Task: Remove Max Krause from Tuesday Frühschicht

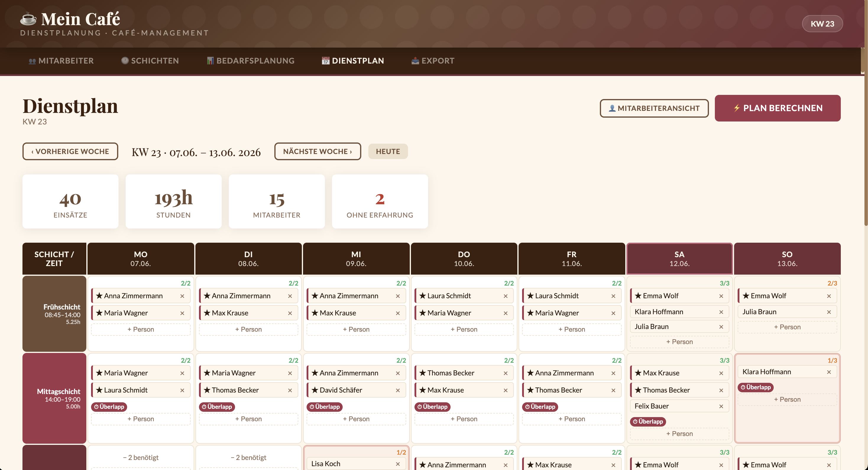Action: 290,313
